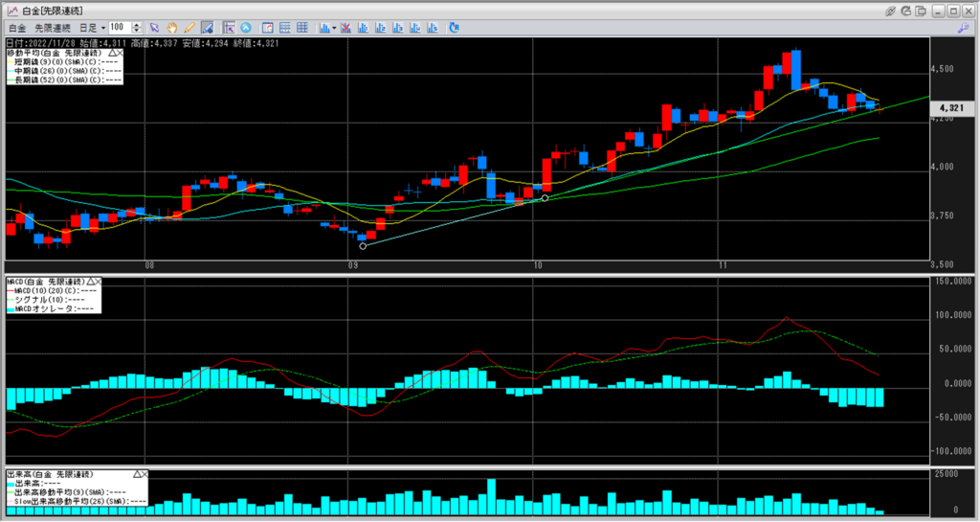The image size is (980, 522).
Task: Click the bar count field showing 100
Action: 119,28
